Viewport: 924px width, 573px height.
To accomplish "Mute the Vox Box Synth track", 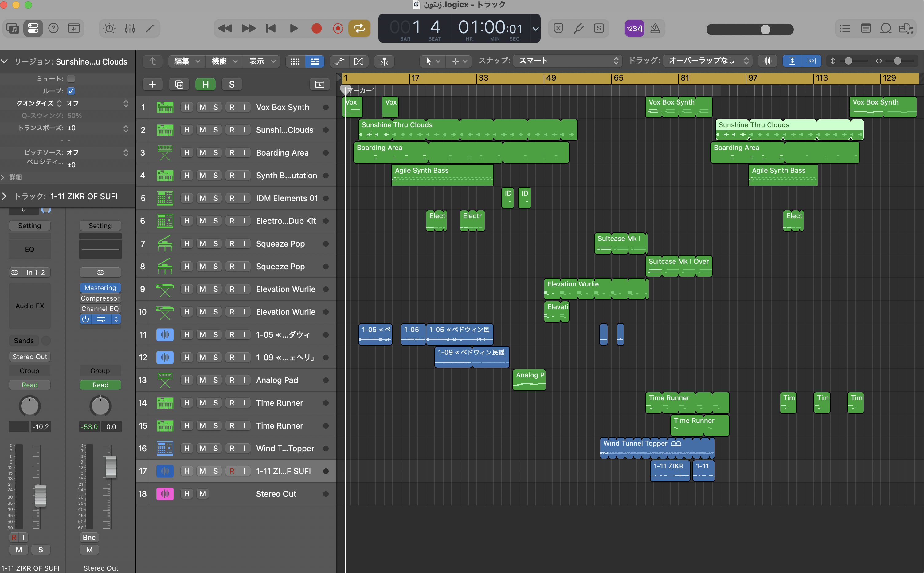I will pyautogui.click(x=203, y=107).
